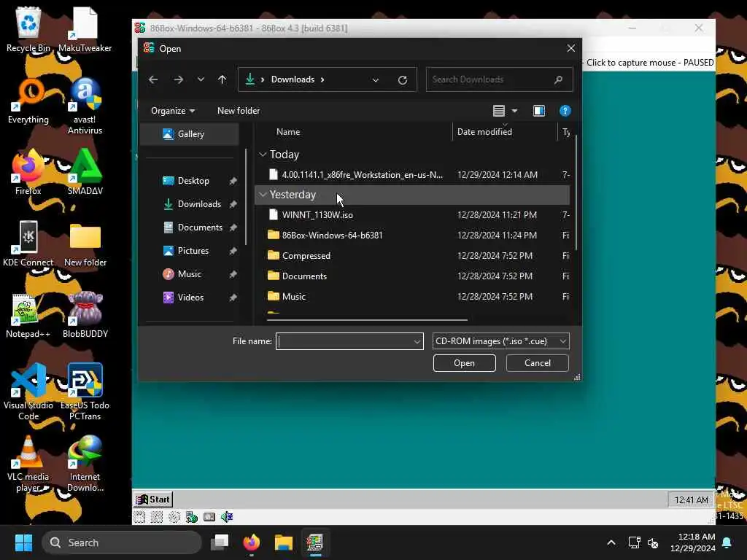
Task: Select Gallery in navigation pane
Action: (x=190, y=134)
